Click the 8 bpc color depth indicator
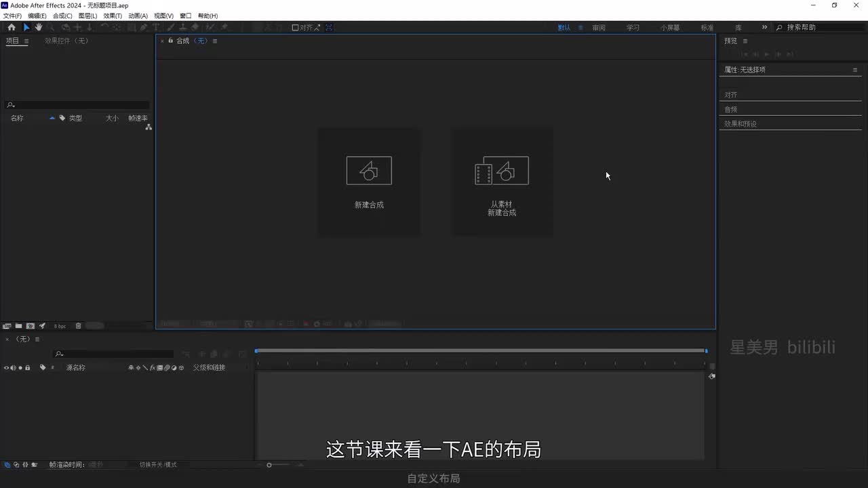The image size is (868, 488). click(60, 326)
